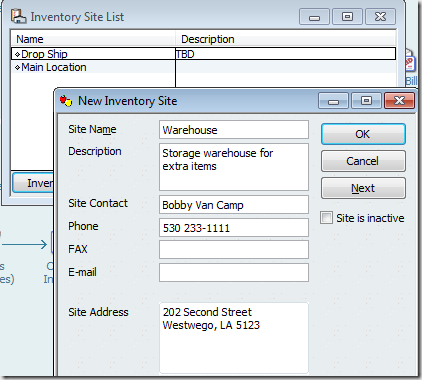Click the Phone number field
The height and width of the screenshot is (380, 422).
click(234, 228)
